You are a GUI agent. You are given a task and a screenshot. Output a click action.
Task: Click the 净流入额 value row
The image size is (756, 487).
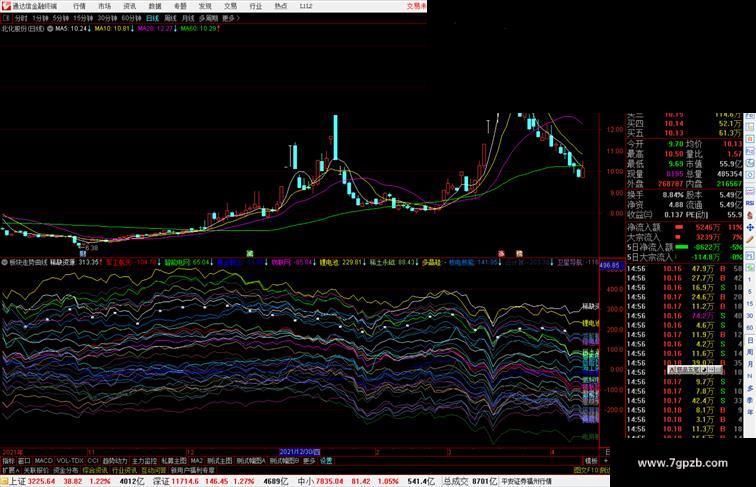point(684,227)
